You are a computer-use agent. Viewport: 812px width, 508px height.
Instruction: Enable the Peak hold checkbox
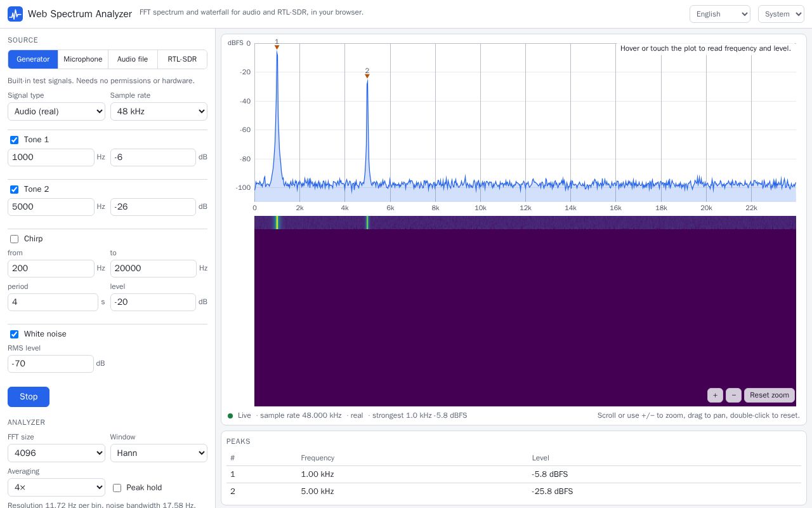(x=117, y=488)
